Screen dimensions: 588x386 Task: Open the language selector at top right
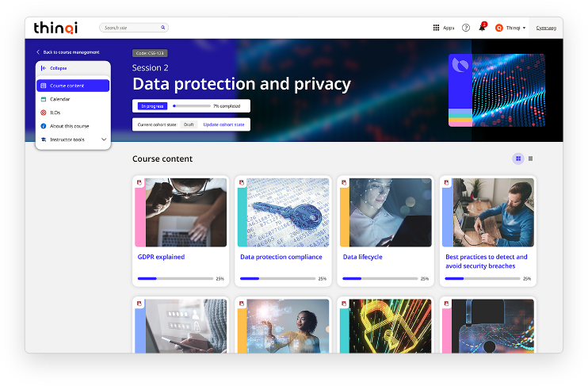(x=546, y=28)
